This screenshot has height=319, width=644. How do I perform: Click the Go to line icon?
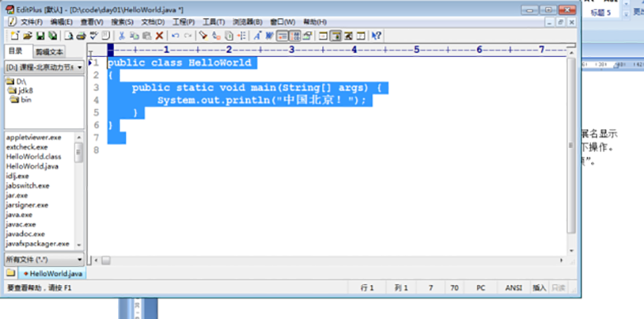[x=241, y=36]
